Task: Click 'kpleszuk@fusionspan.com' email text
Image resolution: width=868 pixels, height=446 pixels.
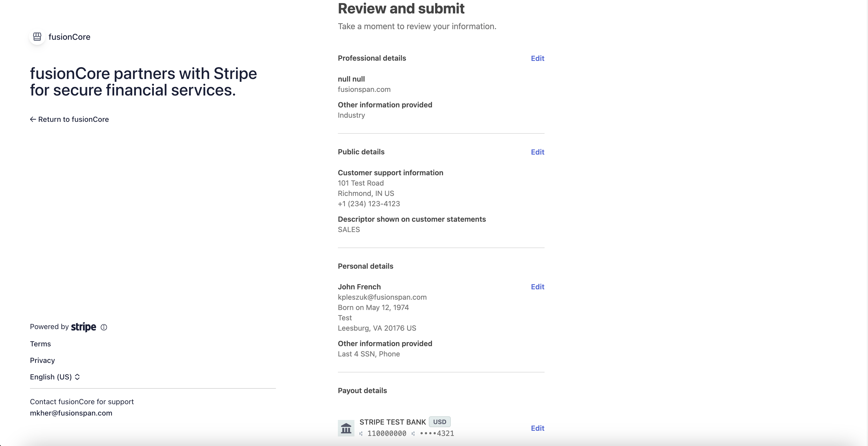Action: tap(382, 297)
